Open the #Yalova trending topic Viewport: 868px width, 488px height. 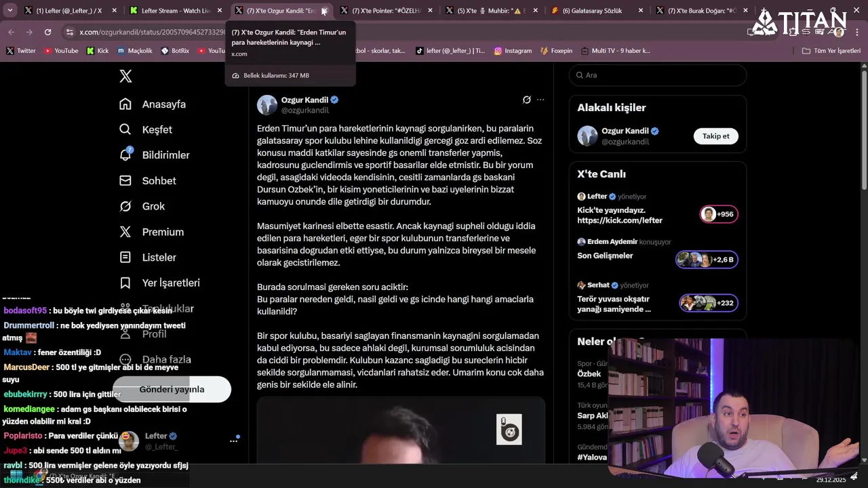(591, 457)
